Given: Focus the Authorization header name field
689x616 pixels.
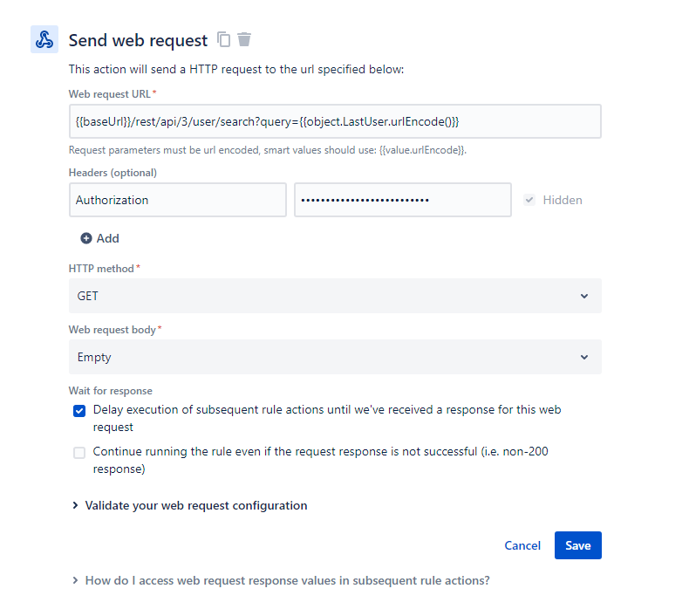Looking at the screenshot, I should pos(178,200).
